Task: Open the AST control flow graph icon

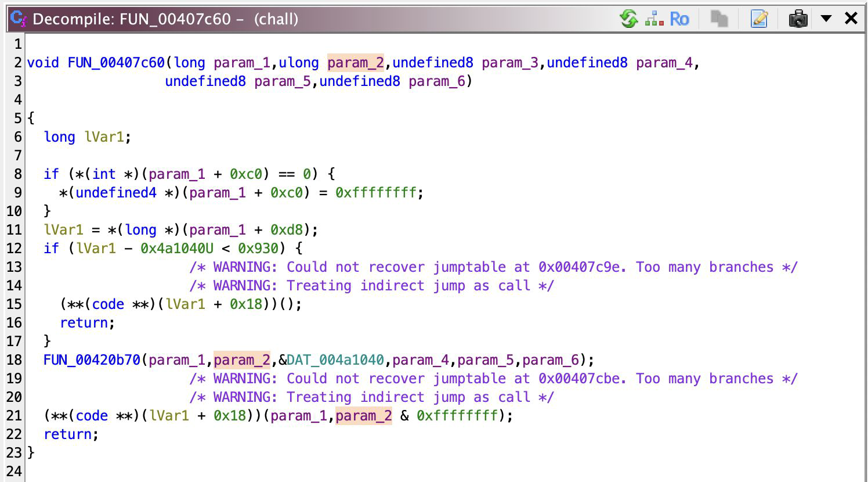Action: [x=654, y=19]
